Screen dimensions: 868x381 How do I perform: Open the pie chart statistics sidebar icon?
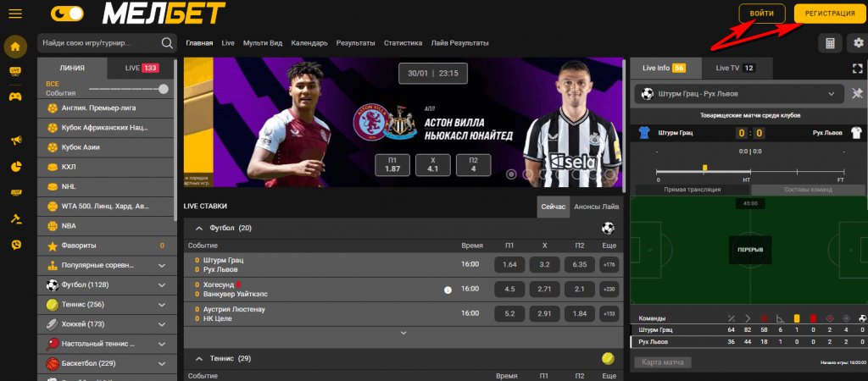pyautogui.click(x=15, y=166)
